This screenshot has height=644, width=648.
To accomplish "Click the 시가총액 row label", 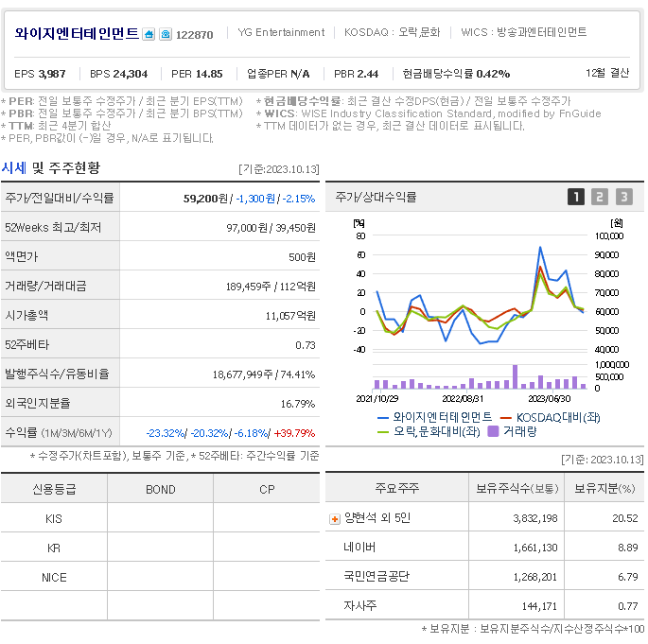I will click(x=26, y=315).
